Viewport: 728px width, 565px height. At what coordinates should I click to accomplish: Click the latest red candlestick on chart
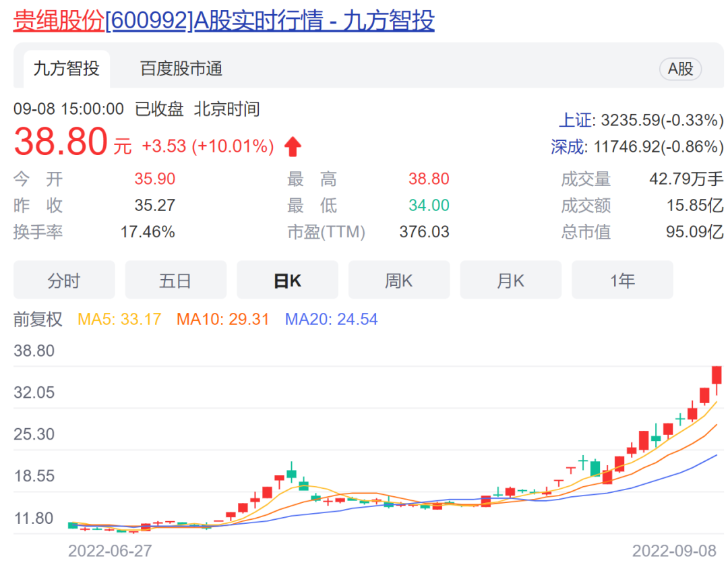pos(717,376)
